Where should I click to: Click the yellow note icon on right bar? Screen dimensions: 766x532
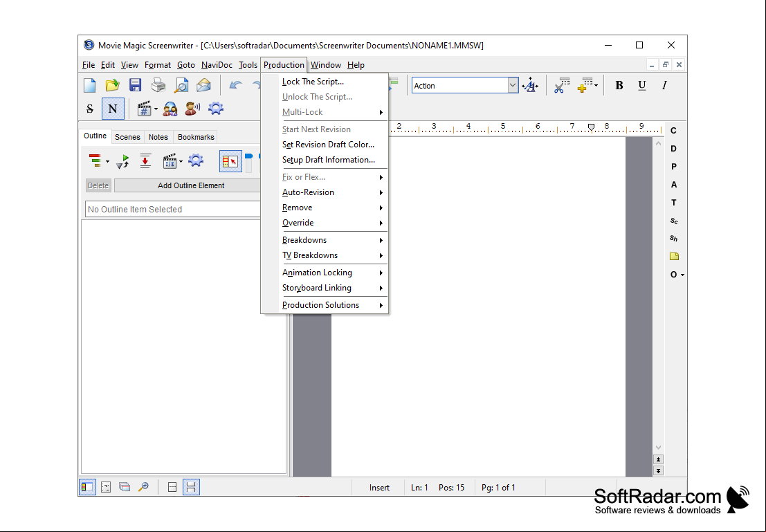[x=674, y=257]
